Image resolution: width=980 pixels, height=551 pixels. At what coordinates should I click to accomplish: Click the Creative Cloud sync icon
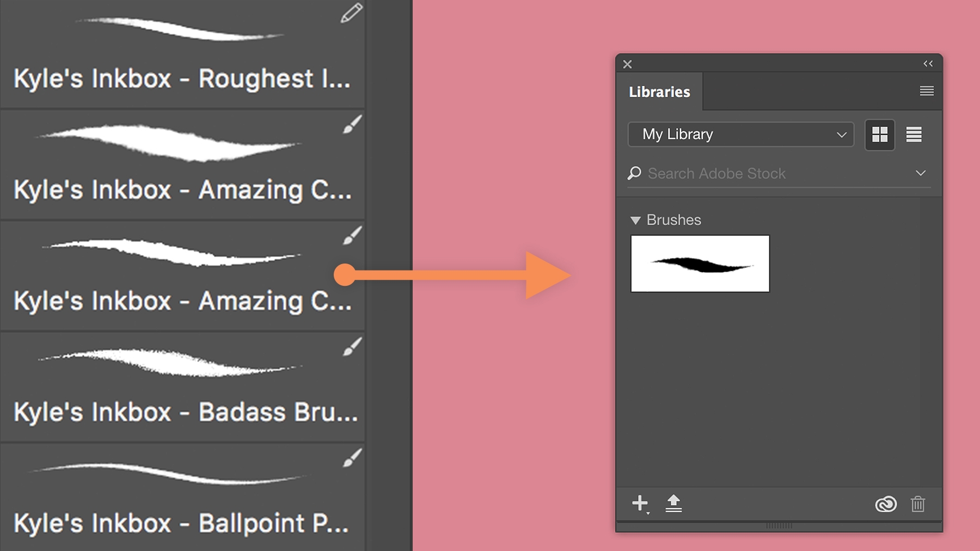pyautogui.click(x=886, y=504)
